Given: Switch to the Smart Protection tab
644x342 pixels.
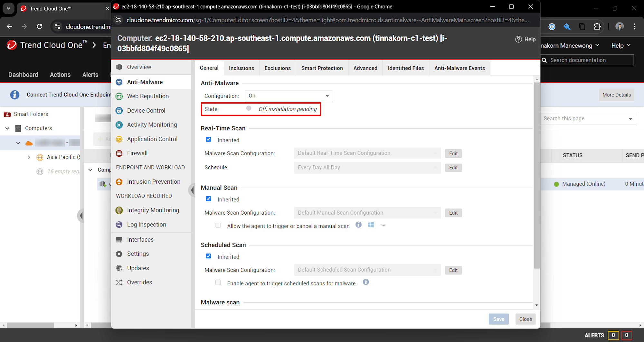Looking at the screenshot, I should tap(322, 68).
